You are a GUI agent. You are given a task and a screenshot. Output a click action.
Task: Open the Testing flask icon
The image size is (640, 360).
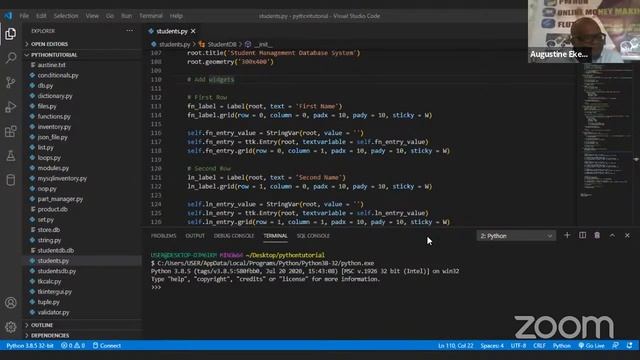click(11, 156)
